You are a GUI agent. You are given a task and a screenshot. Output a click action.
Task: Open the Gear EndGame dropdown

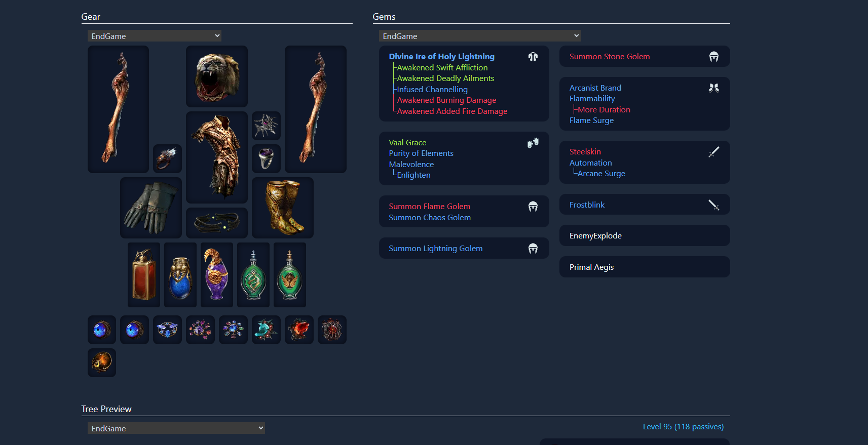click(155, 36)
